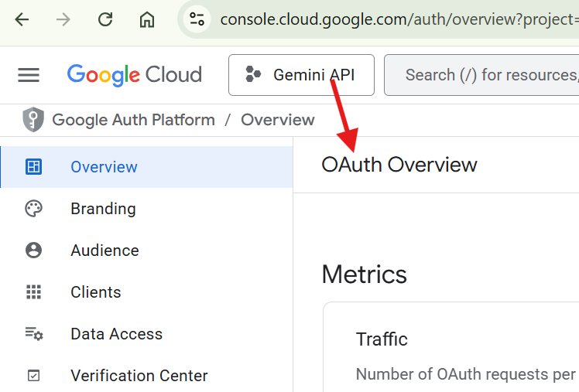Click the Traffic card title
Screen dimensions: 579x392
point(382,339)
